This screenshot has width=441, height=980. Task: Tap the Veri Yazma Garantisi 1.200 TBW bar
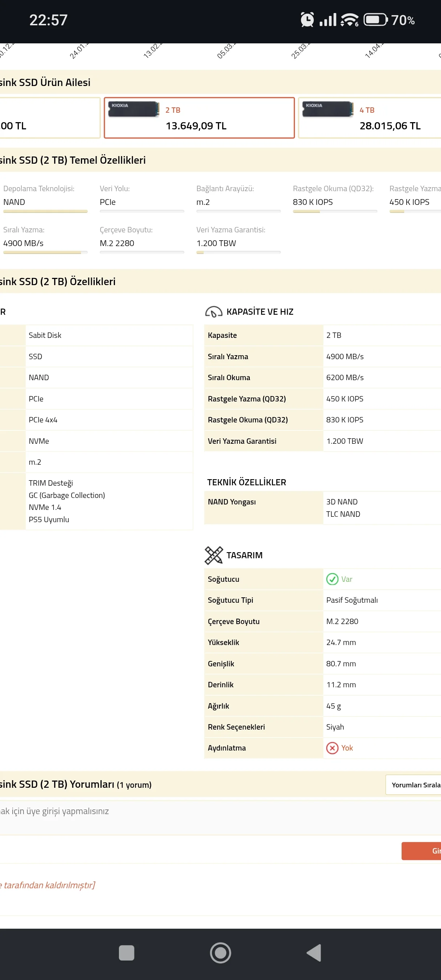pyautogui.click(x=239, y=252)
